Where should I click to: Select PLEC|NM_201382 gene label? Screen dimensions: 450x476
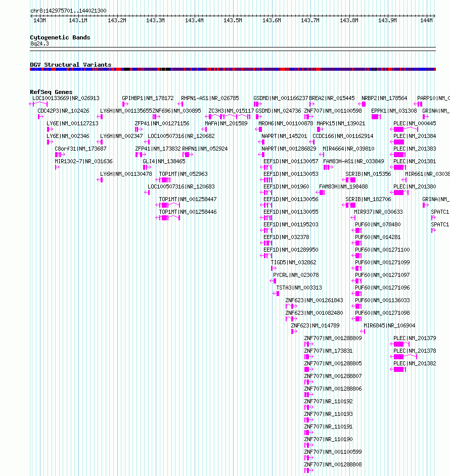[x=415, y=363]
